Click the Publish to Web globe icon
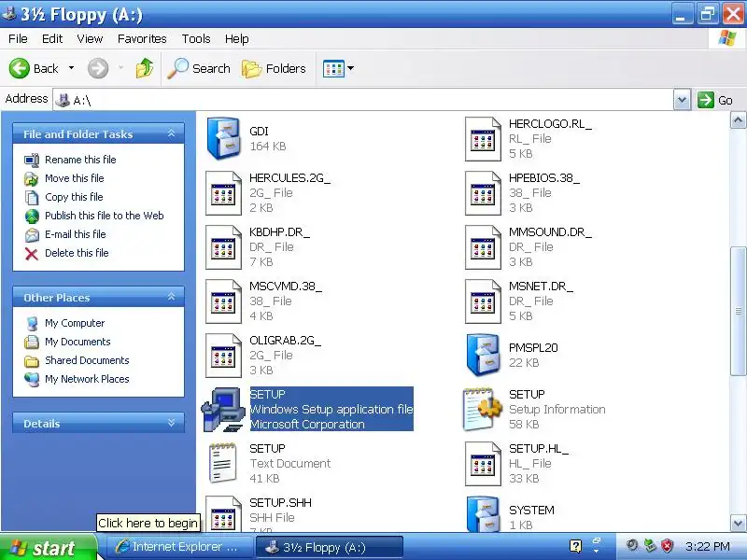This screenshot has height=560, width=747. click(x=32, y=217)
